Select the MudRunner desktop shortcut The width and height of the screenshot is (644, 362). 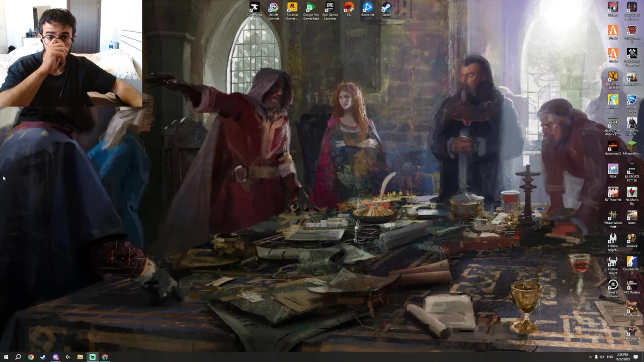[x=632, y=310]
